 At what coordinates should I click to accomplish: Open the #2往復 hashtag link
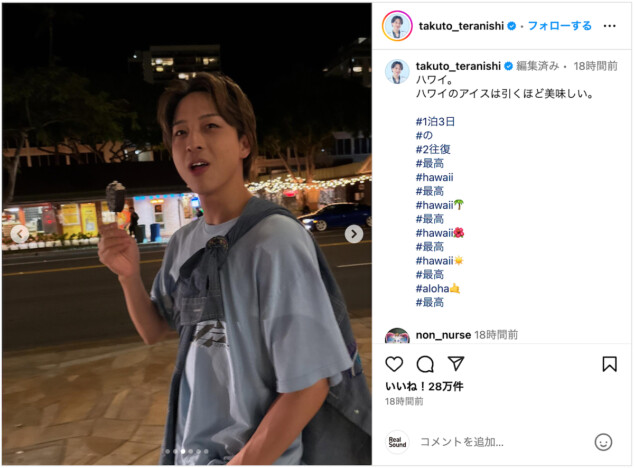[x=433, y=149]
